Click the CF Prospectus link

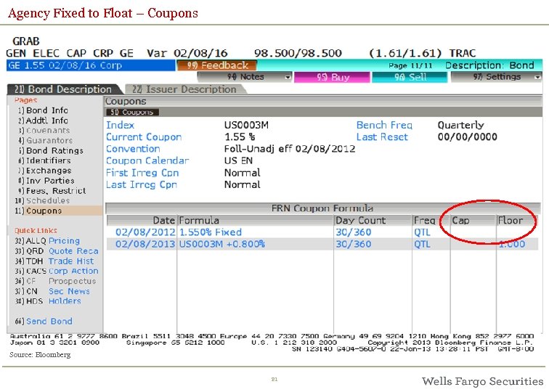pyautogui.click(x=55, y=281)
